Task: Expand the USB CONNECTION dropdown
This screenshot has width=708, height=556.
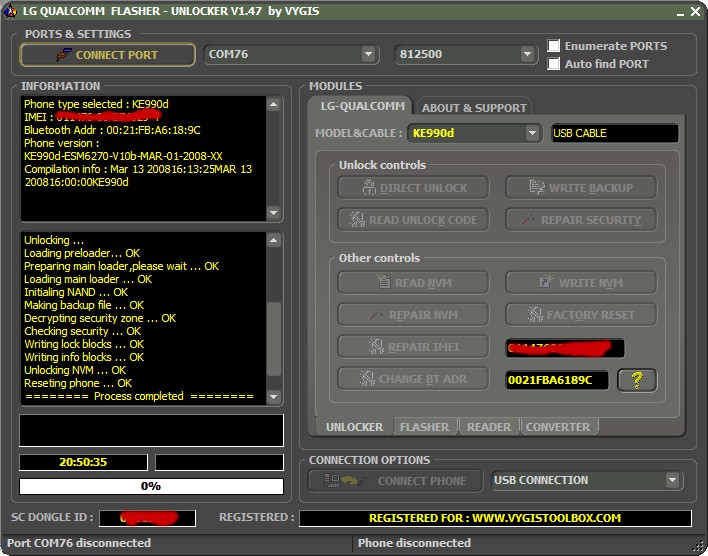Action: pos(672,481)
